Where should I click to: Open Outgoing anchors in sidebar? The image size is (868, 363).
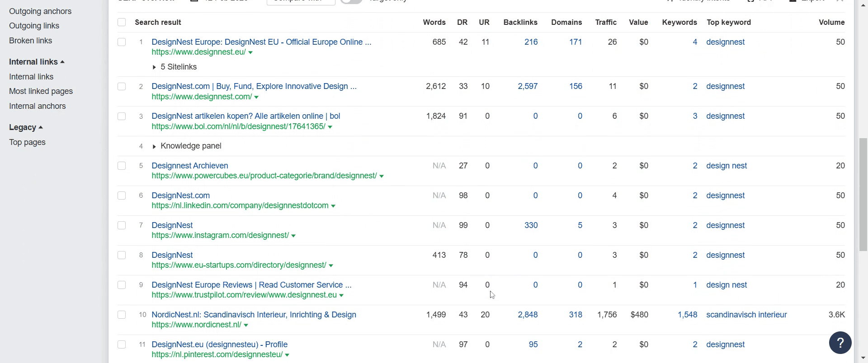pyautogui.click(x=40, y=11)
